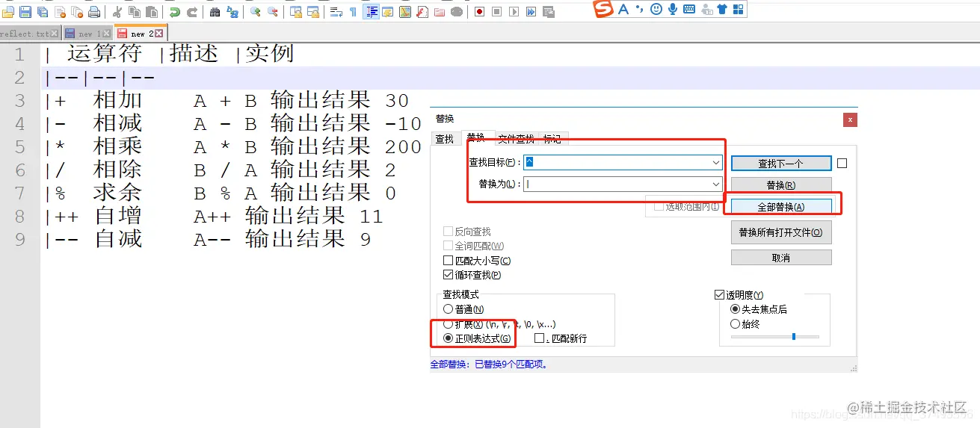Close the new 2 tab via its X
Screen dimensions: 980x428
tap(158, 34)
